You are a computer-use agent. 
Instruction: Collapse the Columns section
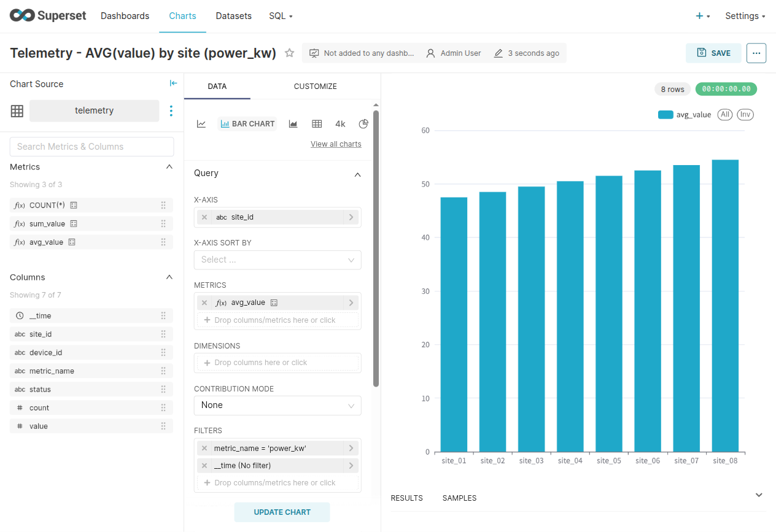pos(169,277)
